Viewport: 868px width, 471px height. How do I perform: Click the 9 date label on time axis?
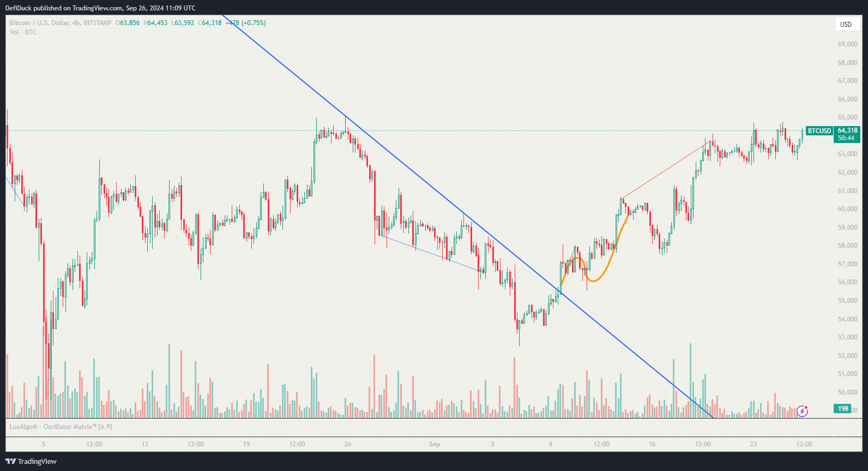tap(551, 444)
